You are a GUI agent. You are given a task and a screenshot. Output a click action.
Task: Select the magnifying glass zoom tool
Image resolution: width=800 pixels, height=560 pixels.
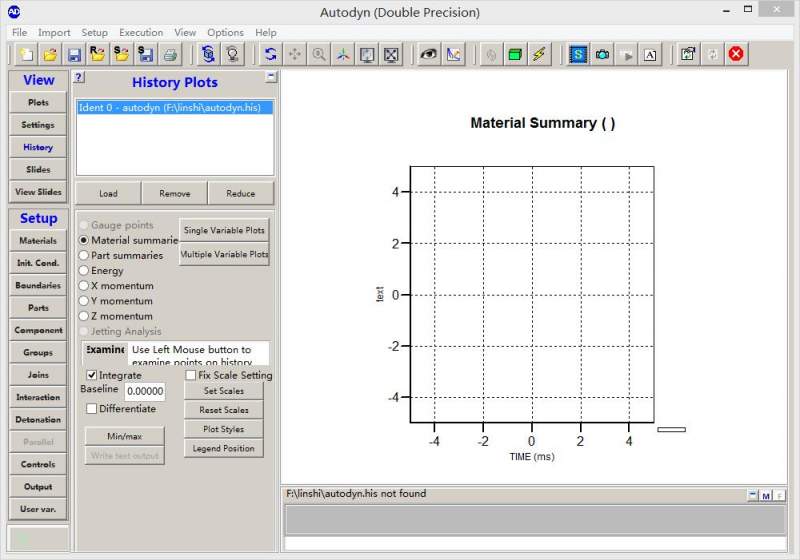pos(319,55)
